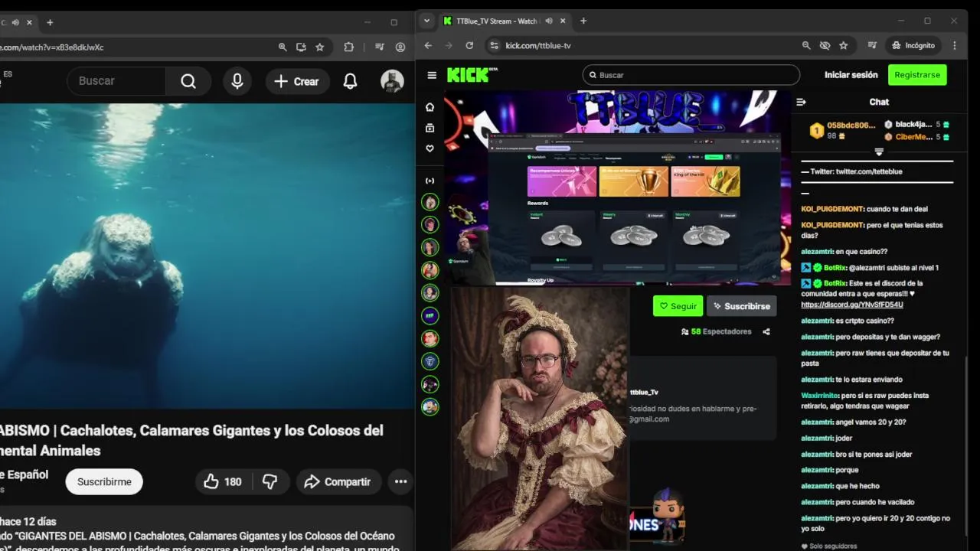
Task: Click the live channels radio icon
Action: [x=430, y=181]
